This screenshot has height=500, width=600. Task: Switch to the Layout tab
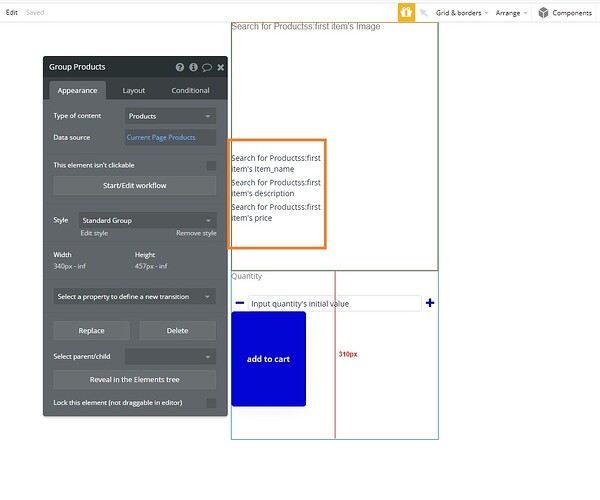click(x=134, y=91)
